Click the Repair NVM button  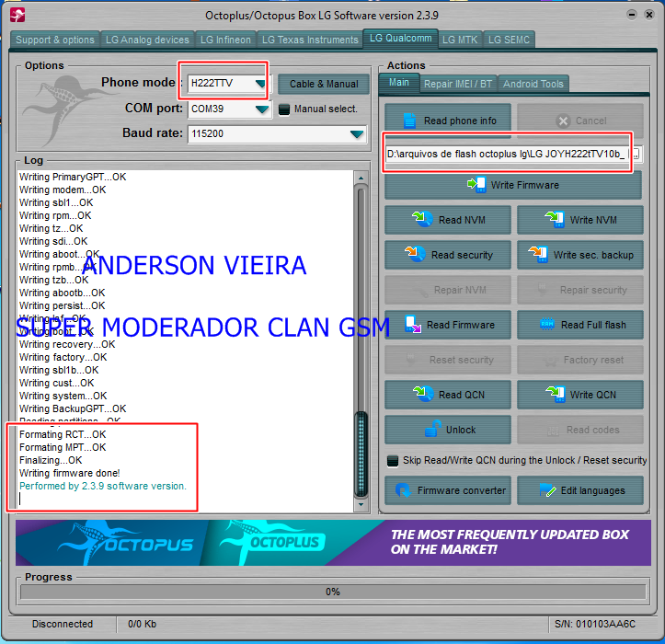pos(448,290)
